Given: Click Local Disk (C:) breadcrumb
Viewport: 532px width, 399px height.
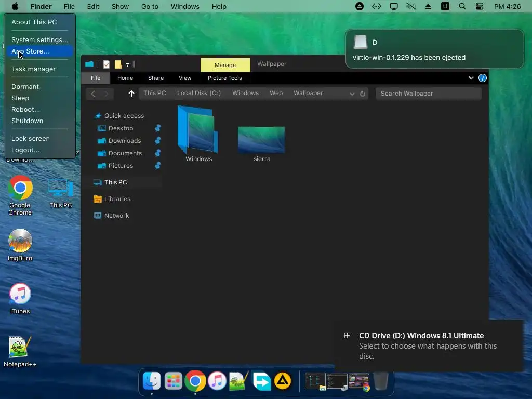Looking at the screenshot, I should (x=199, y=93).
